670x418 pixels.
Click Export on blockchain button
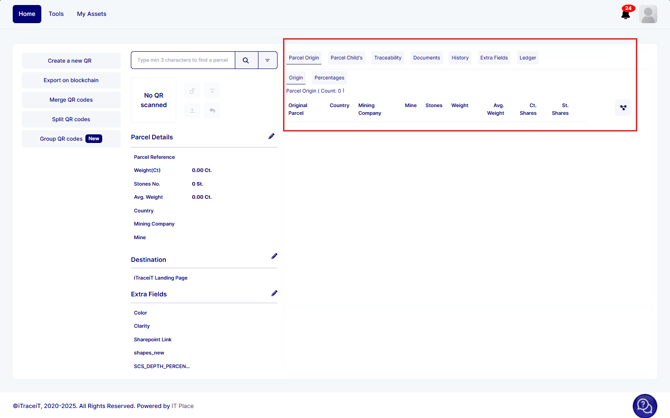pyautogui.click(x=70, y=80)
